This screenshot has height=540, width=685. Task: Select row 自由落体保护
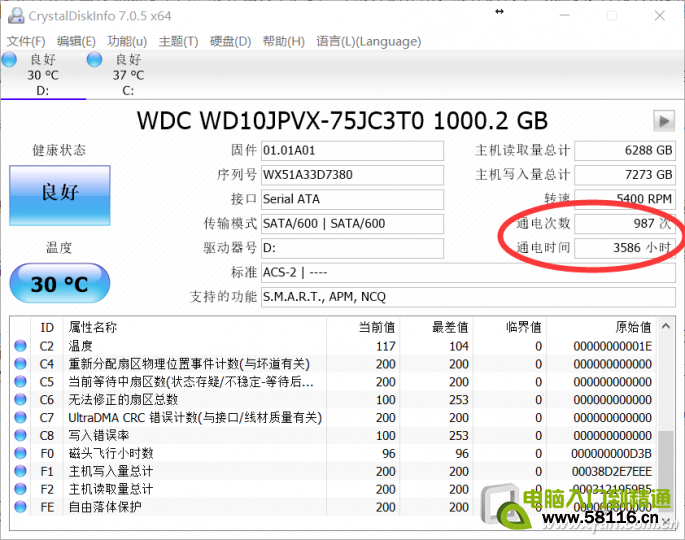pos(333,507)
